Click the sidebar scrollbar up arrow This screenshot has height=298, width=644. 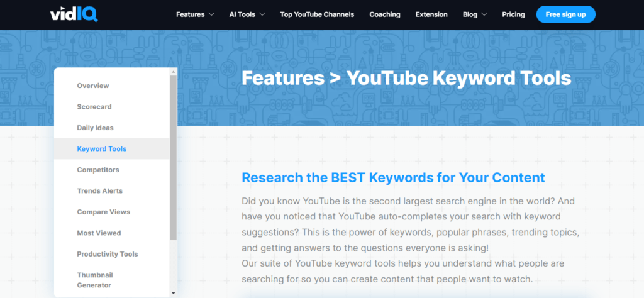pos(173,72)
